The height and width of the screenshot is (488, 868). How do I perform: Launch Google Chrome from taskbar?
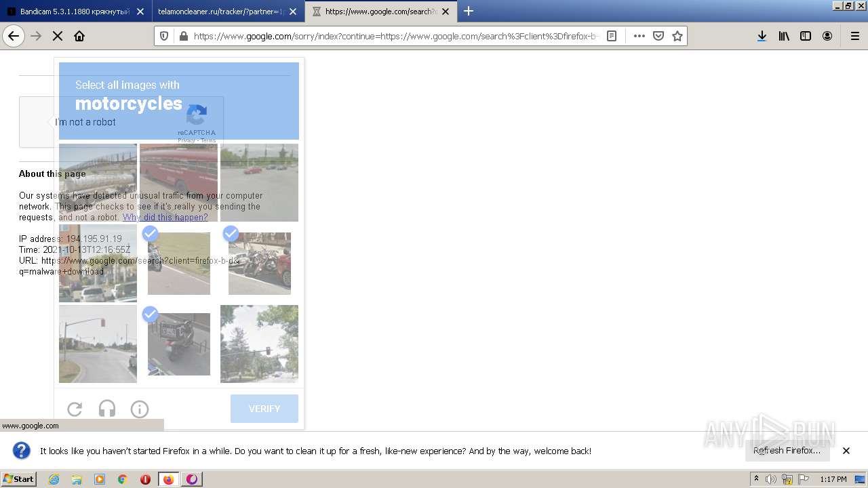[x=123, y=479]
